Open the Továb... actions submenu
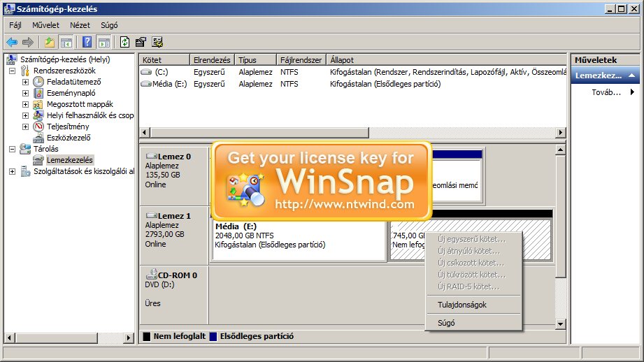 tap(606, 92)
